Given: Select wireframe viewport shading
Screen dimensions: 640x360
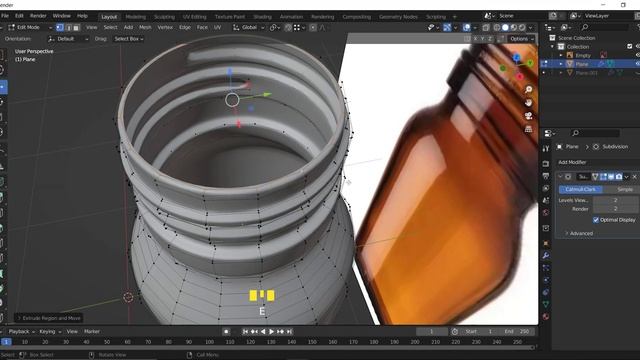Looking at the screenshot, I should pos(497,27).
